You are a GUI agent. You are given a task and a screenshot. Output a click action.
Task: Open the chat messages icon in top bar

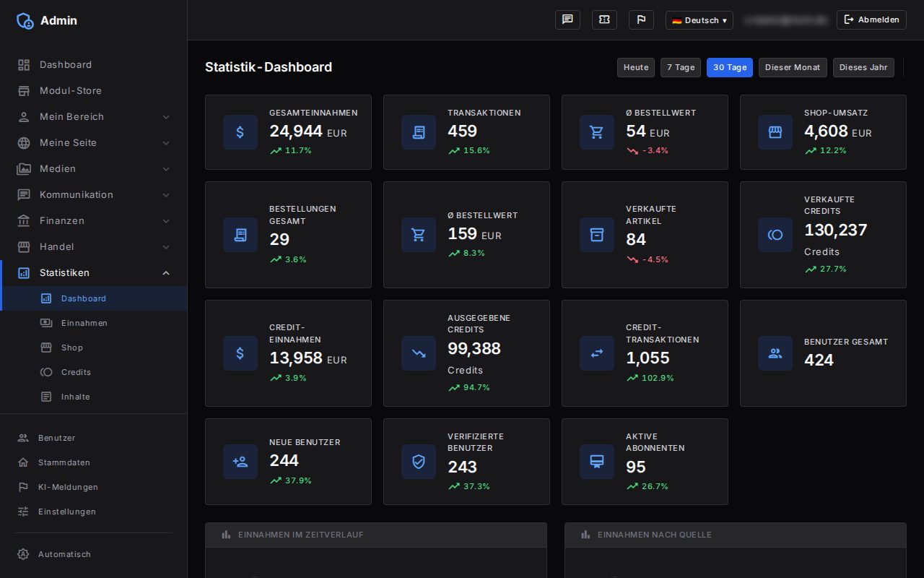(x=567, y=20)
